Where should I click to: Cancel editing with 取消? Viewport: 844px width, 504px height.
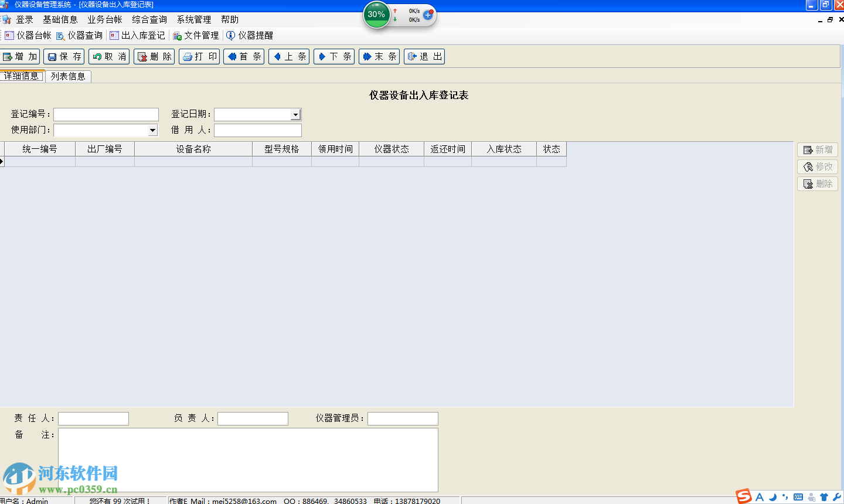109,57
